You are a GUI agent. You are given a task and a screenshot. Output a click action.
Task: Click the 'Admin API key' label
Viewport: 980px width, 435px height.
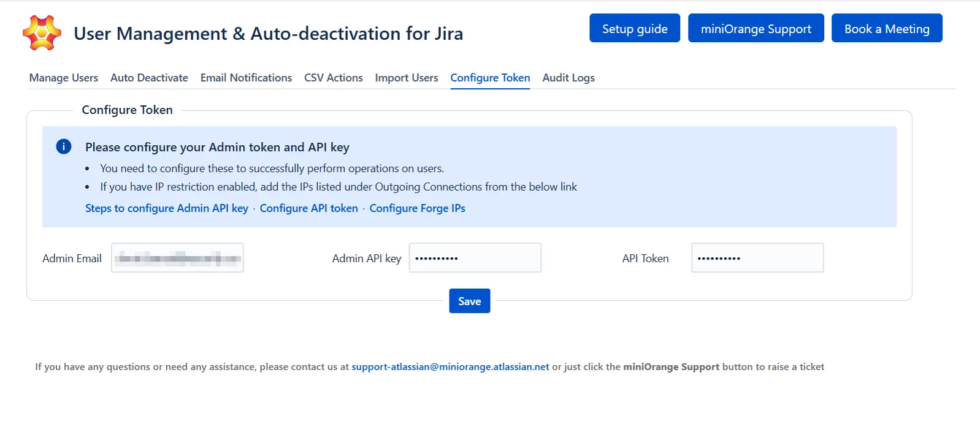click(367, 259)
